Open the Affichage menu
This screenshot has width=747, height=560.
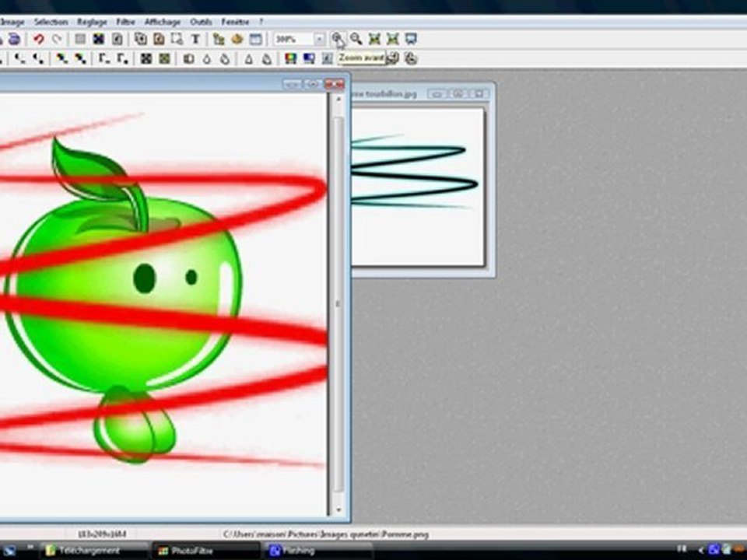pos(163,22)
